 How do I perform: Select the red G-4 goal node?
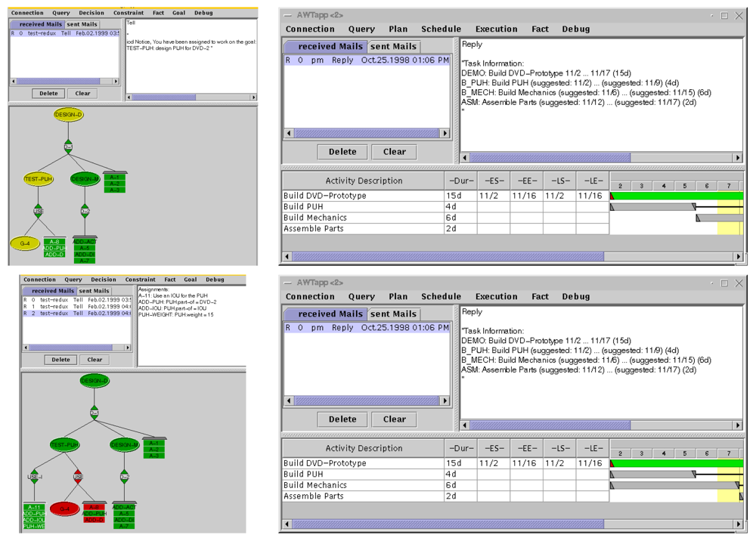pos(64,509)
